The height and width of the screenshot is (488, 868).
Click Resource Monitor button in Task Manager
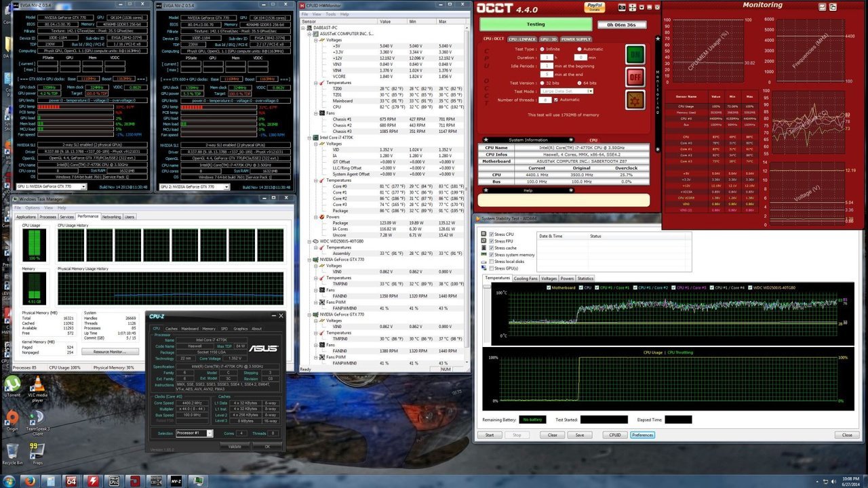point(110,352)
